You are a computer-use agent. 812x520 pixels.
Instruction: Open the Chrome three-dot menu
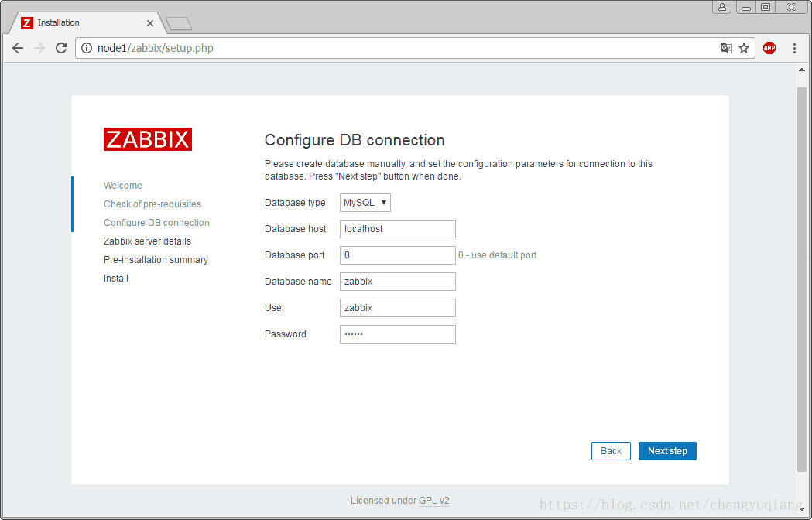point(794,48)
